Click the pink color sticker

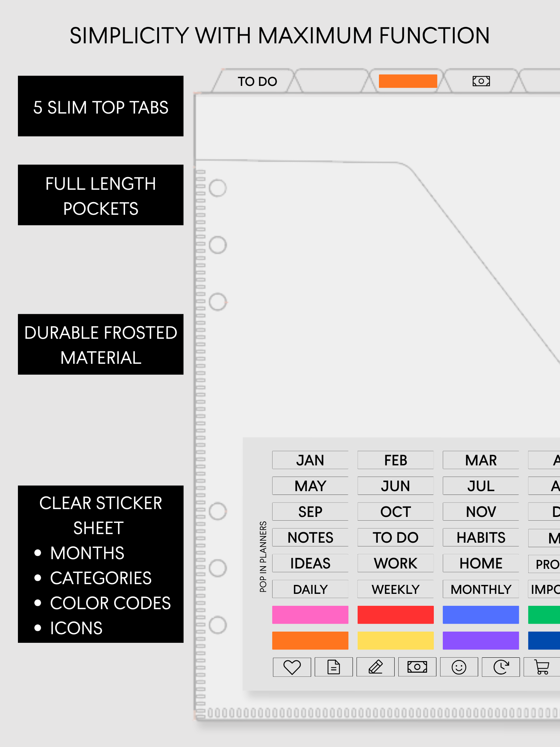(310, 615)
